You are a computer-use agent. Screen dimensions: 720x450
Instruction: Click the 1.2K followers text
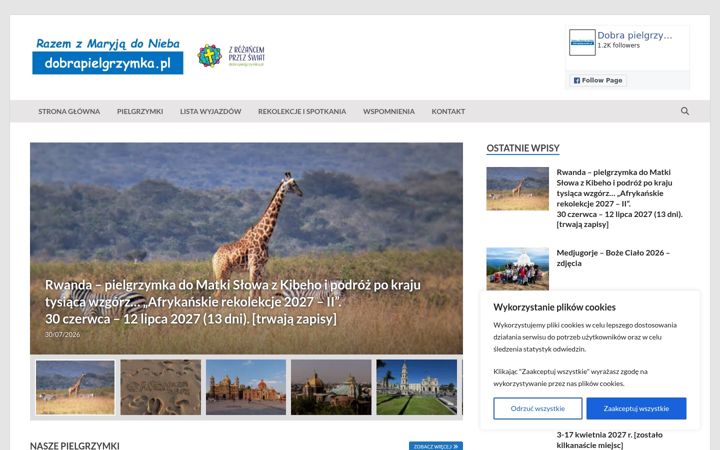click(x=618, y=45)
